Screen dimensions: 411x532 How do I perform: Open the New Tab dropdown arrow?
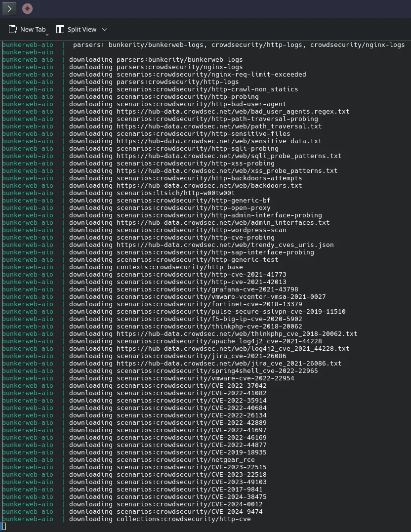(x=47, y=35)
